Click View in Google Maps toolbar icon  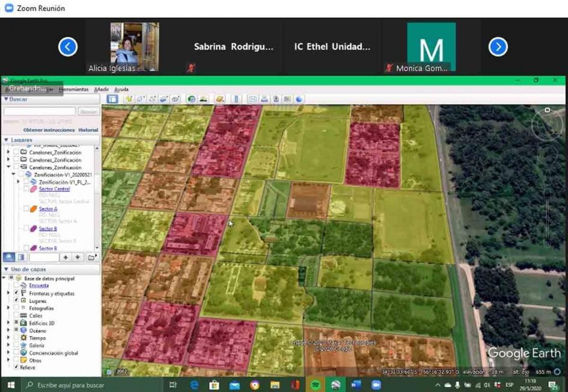[x=288, y=99]
